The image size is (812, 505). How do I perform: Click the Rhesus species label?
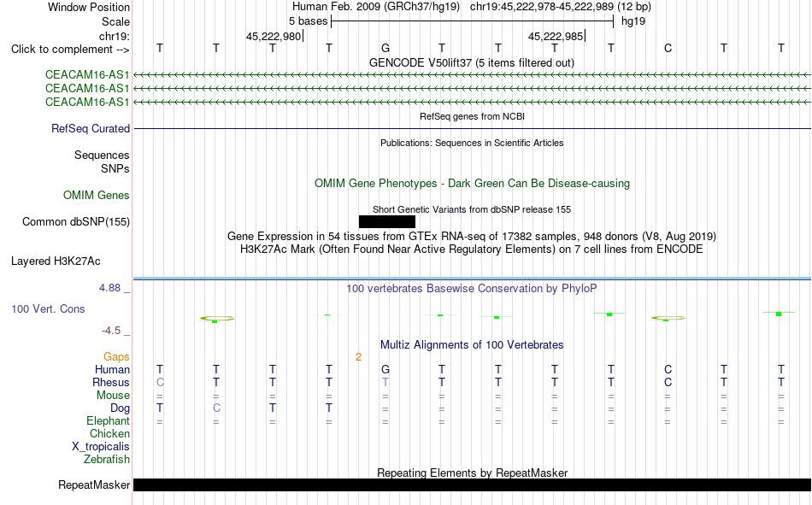(111, 382)
